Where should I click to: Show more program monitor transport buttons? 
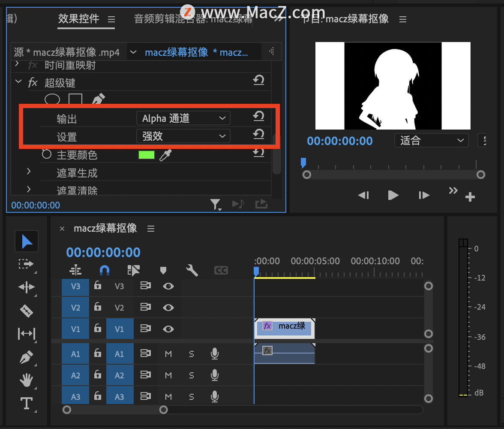click(x=453, y=190)
